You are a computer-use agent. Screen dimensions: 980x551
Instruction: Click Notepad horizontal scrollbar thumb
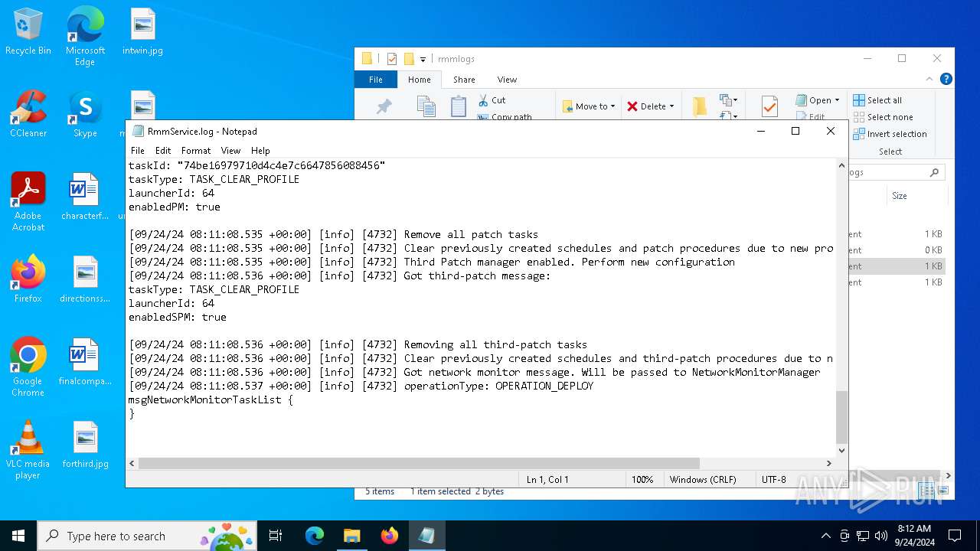tap(420, 463)
